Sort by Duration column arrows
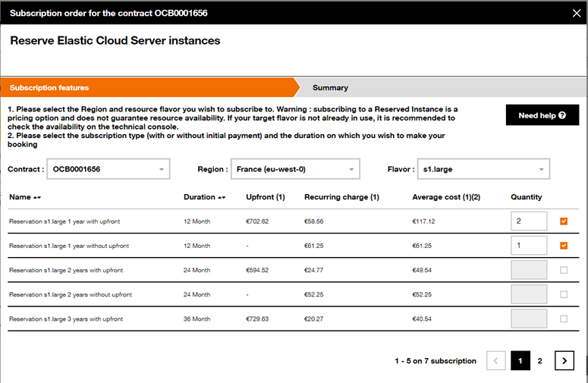588x383 pixels. [x=222, y=197]
